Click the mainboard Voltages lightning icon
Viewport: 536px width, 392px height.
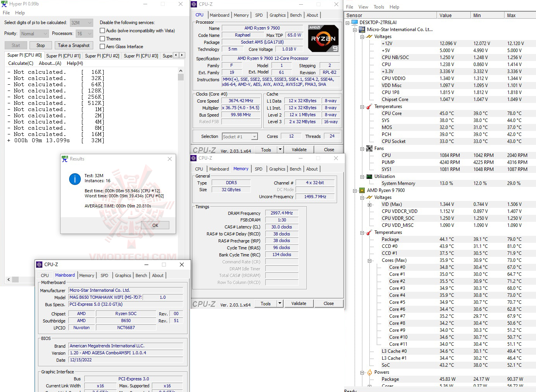[369, 37]
